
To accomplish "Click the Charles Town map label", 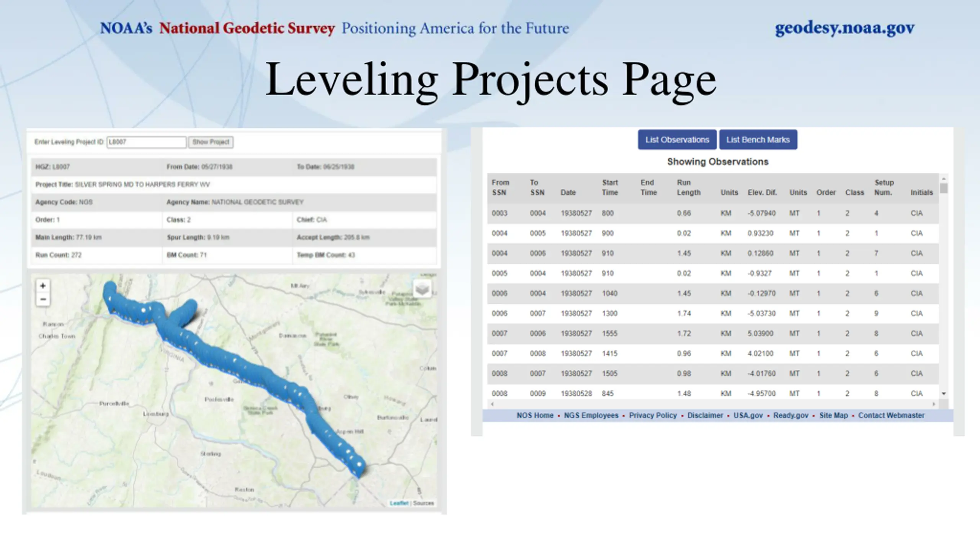I will (x=57, y=336).
